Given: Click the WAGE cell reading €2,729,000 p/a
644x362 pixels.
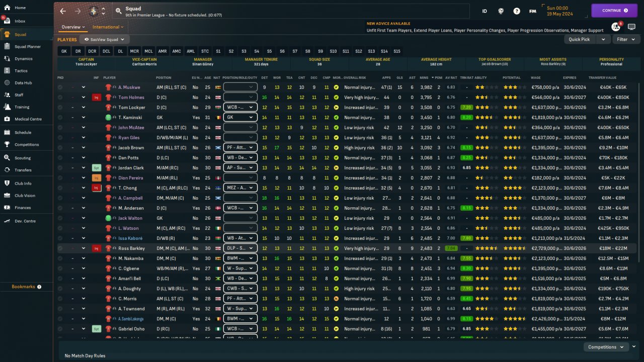Looking at the screenshot, I should [545, 248].
